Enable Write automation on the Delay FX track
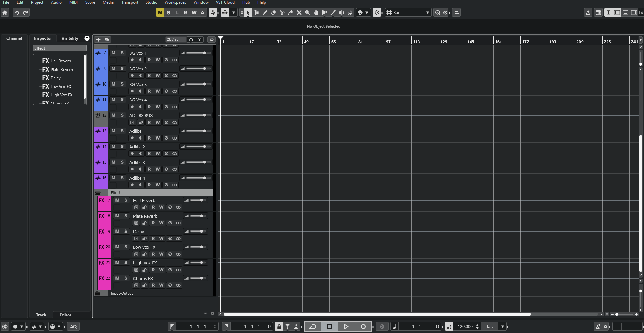 161,239
